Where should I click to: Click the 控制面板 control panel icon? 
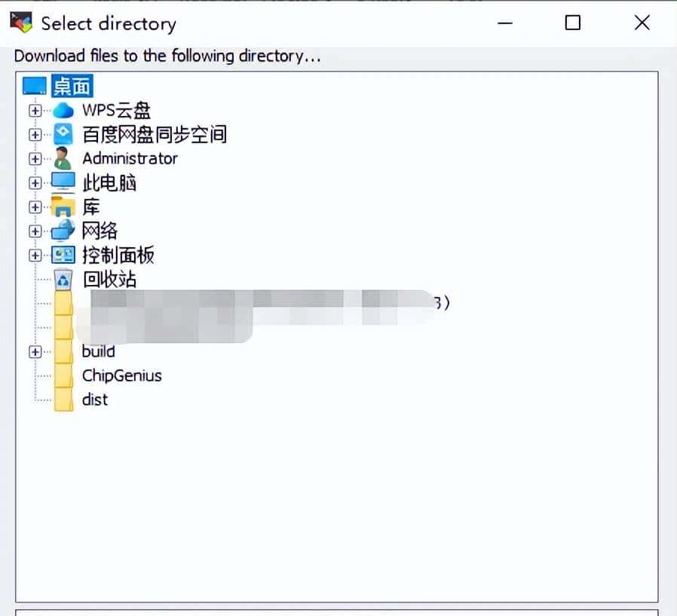coord(63,255)
